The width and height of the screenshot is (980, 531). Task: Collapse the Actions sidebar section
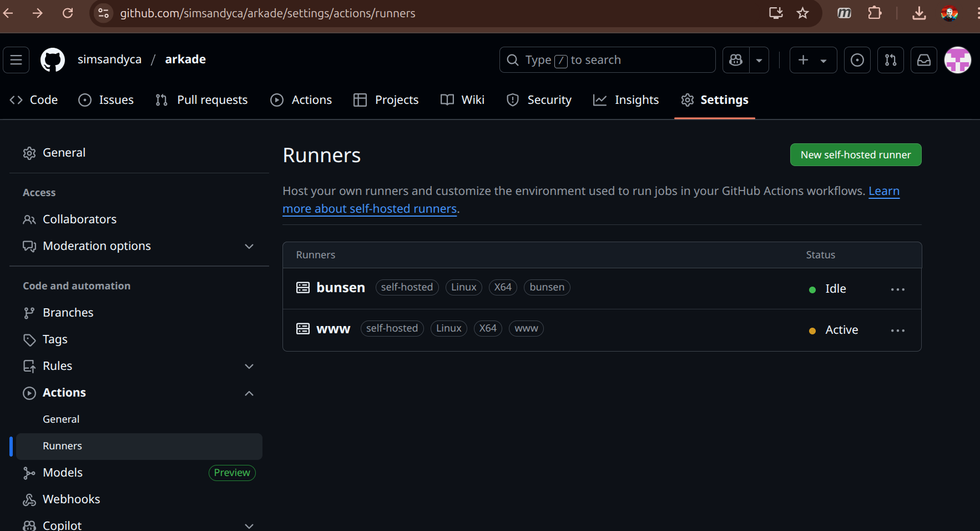pyautogui.click(x=139, y=393)
